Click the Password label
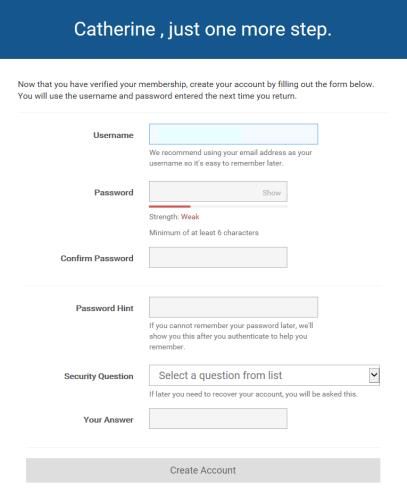The width and height of the screenshot is (407, 498). tap(114, 192)
